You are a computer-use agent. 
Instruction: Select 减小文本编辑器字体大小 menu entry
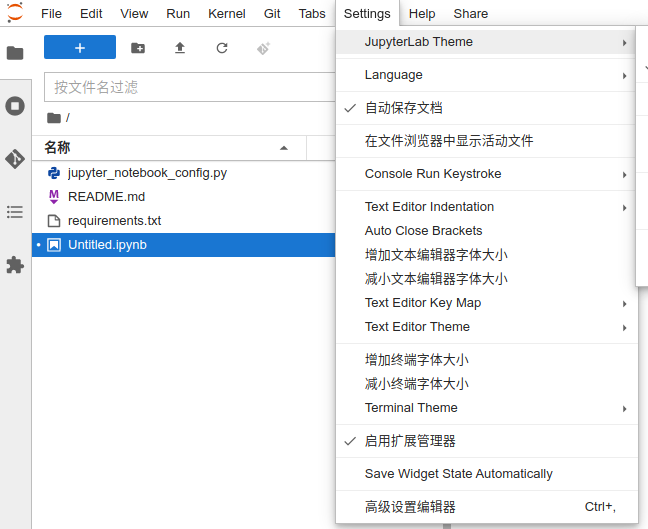coord(485,279)
